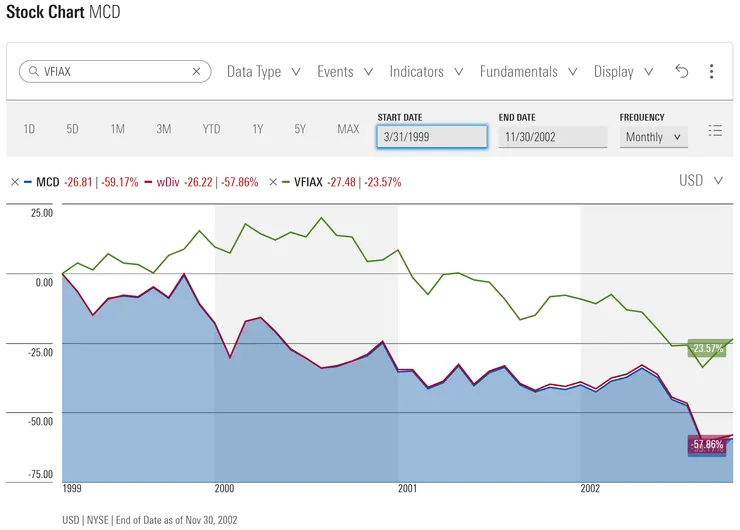Choose the YTD time range

tap(211, 129)
